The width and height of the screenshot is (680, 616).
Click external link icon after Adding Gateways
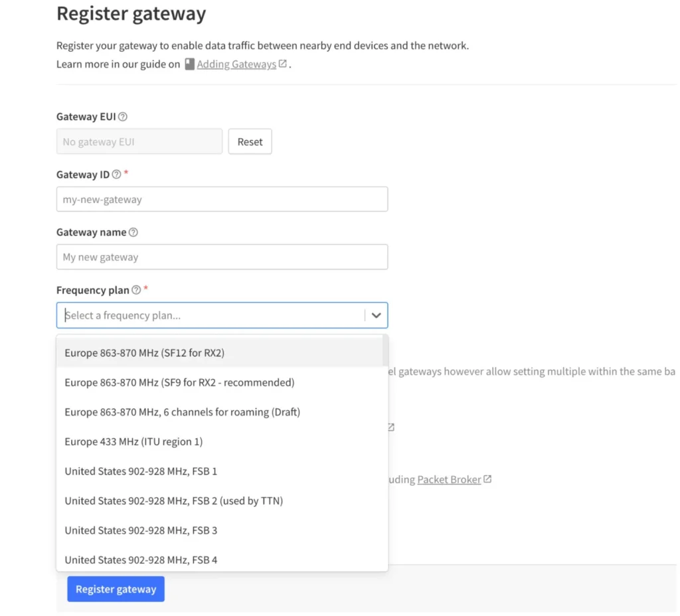click(283, 64)
